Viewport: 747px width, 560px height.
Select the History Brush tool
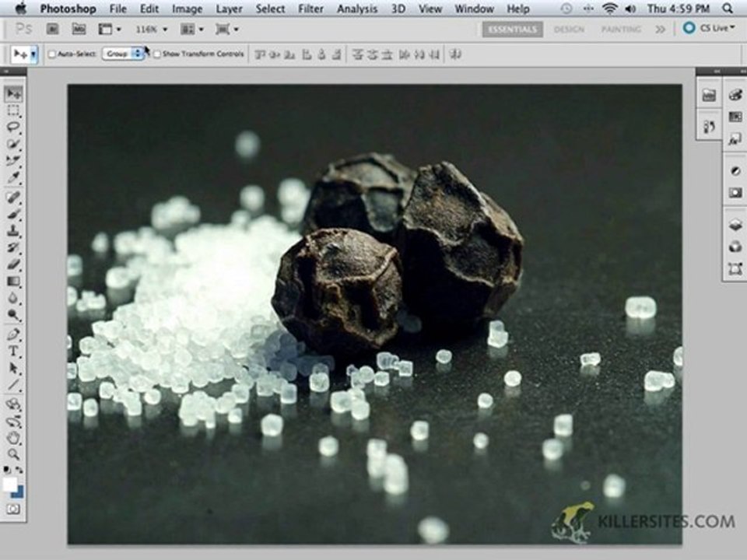tap(13, 247)
